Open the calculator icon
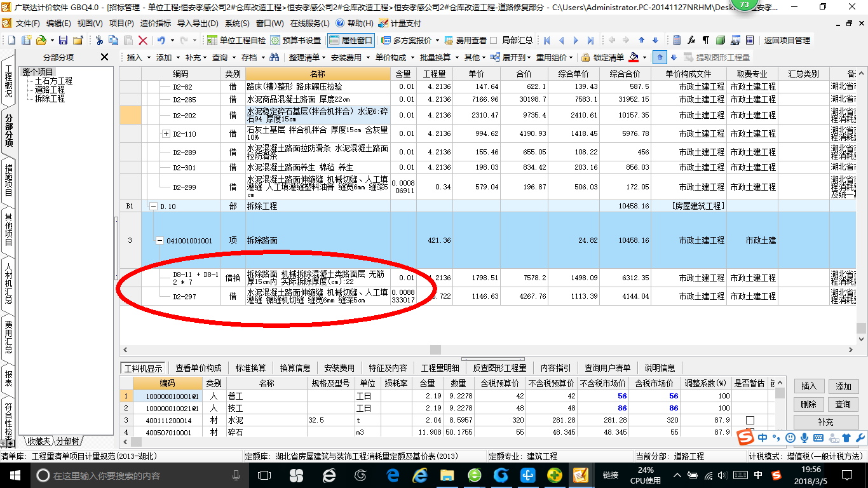The width and height of the screenshot is (868, 488). 677,40
